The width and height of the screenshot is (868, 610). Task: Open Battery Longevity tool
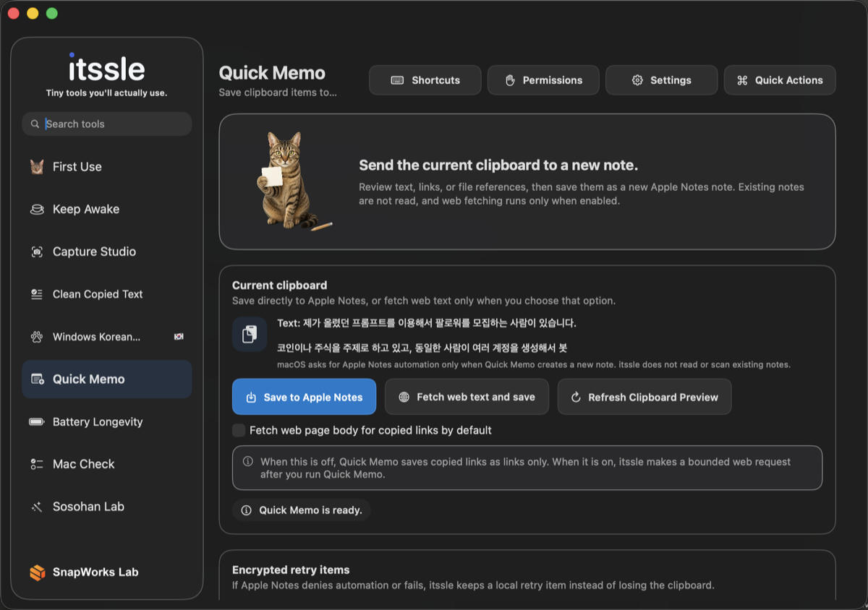point(107,422)
